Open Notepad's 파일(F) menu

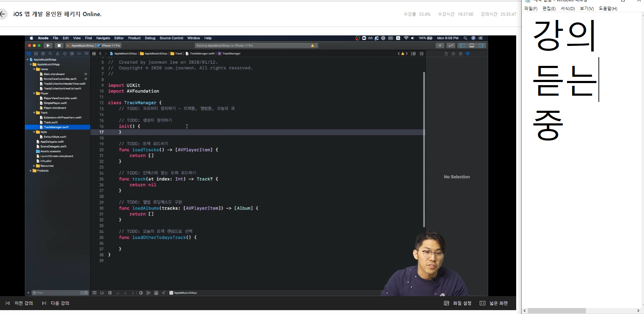pyautogui.click(x=531, y=9)
